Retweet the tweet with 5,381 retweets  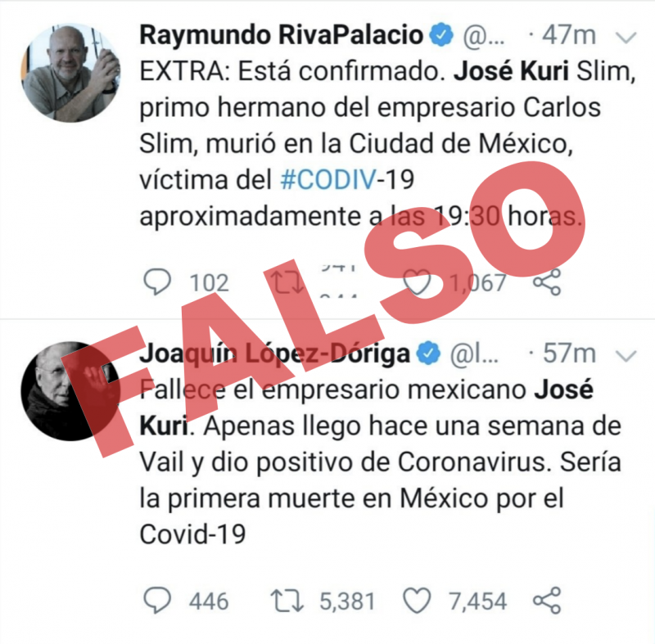(287, 600)
